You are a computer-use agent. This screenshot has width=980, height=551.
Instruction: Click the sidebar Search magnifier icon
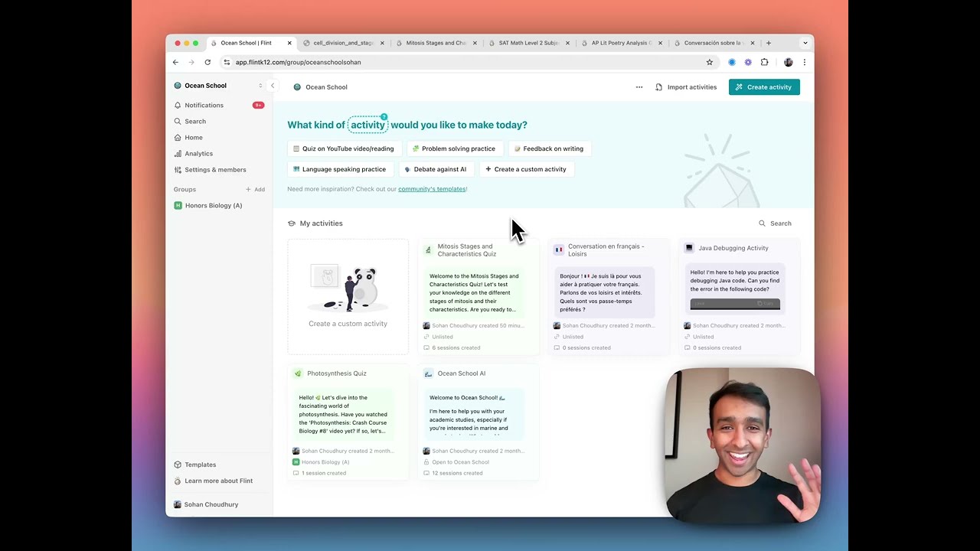pos(178,121)
